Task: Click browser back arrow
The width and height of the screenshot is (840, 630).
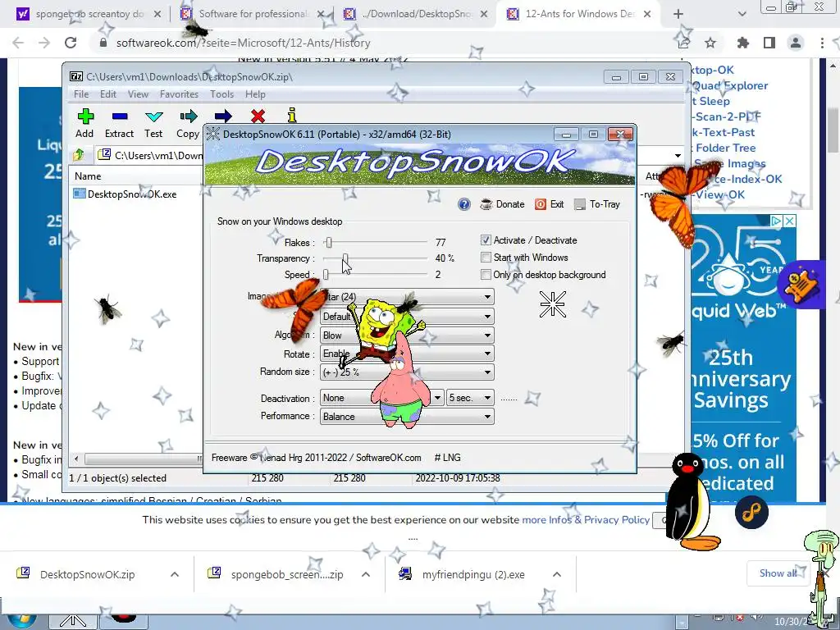Action: 18,43
